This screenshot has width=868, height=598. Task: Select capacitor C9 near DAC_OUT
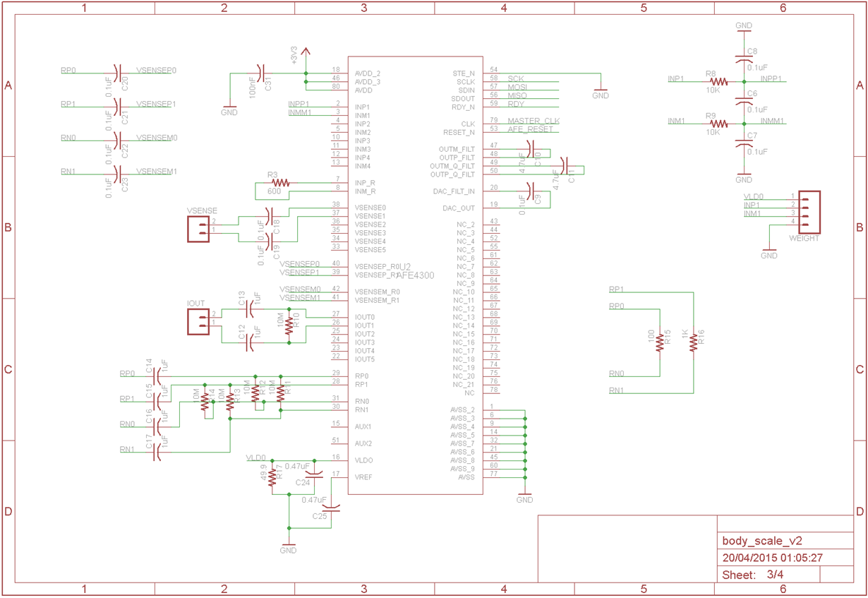[x=531, y=191]
